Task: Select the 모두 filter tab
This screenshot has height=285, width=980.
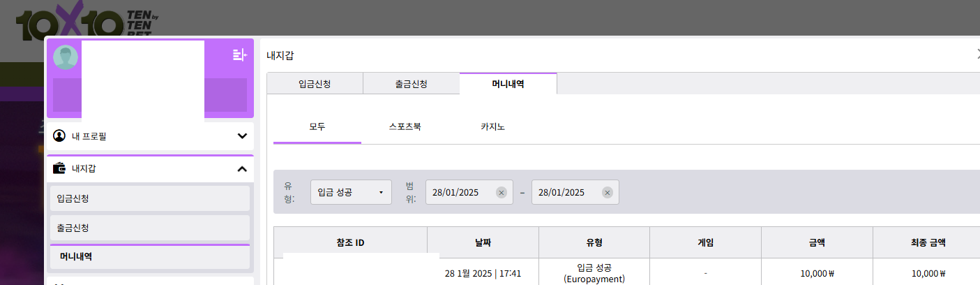Action: (317, 128)
